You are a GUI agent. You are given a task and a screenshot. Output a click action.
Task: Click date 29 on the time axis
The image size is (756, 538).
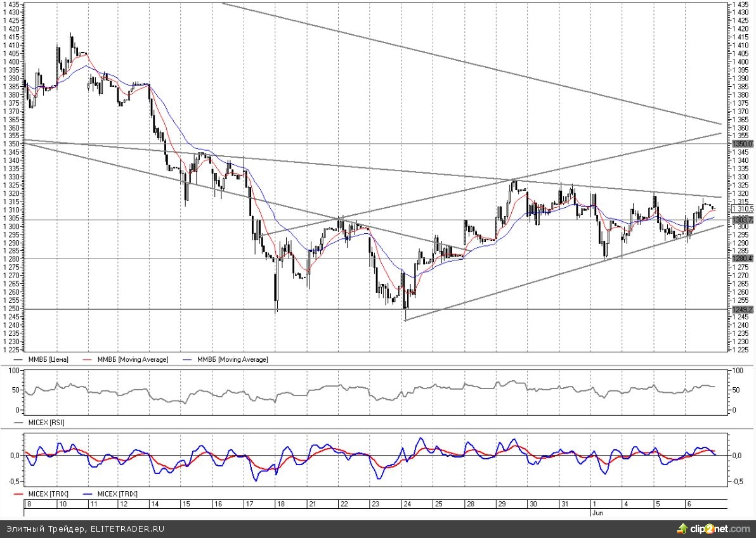(x=501, y=504)
